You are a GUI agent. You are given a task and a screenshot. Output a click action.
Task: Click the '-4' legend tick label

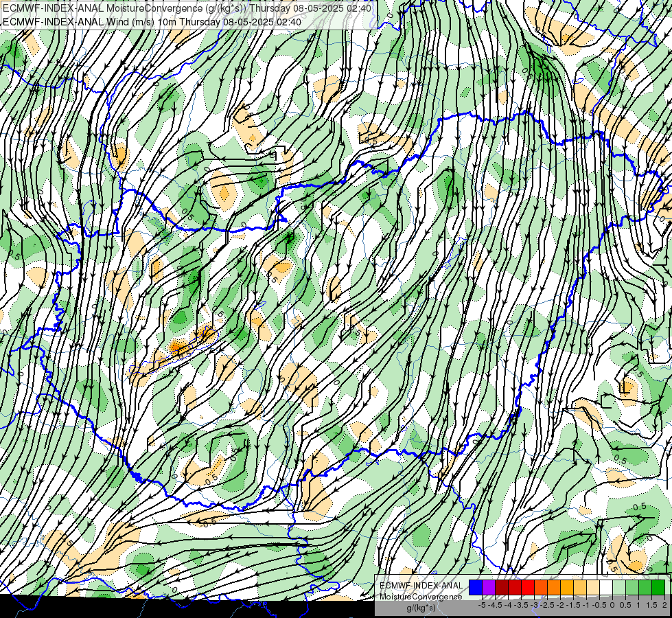click(508, 605)
